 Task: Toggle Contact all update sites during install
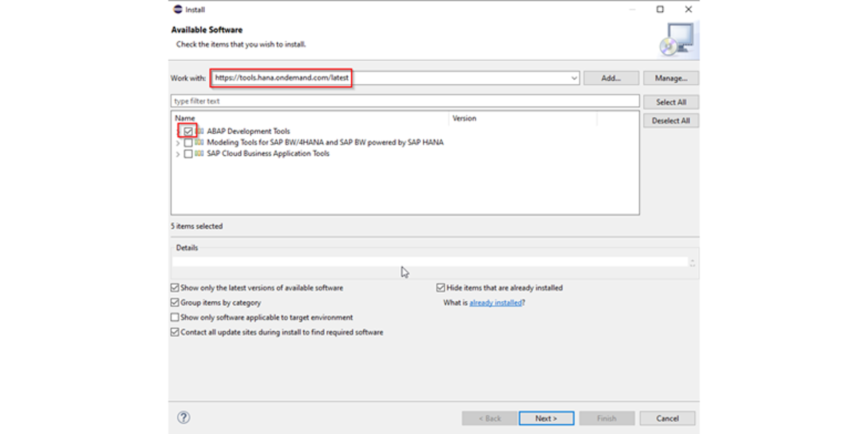(x=175, y=332)
